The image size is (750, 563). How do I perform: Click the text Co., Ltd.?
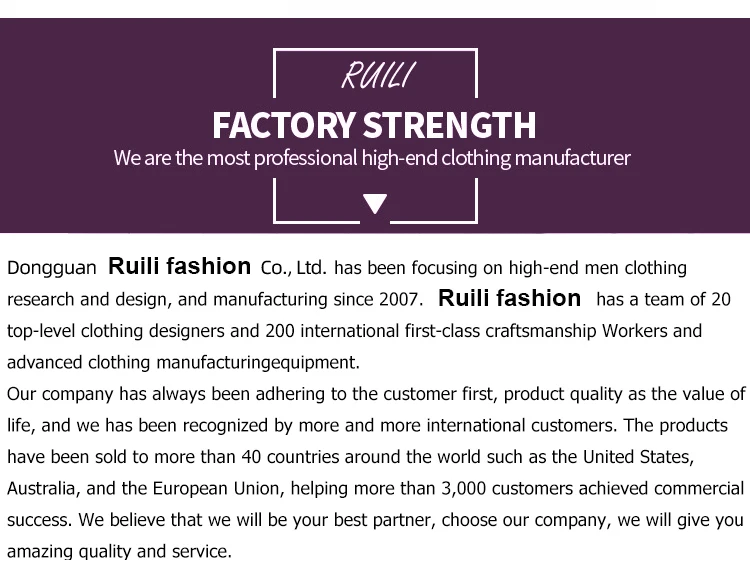click(293, 268)
